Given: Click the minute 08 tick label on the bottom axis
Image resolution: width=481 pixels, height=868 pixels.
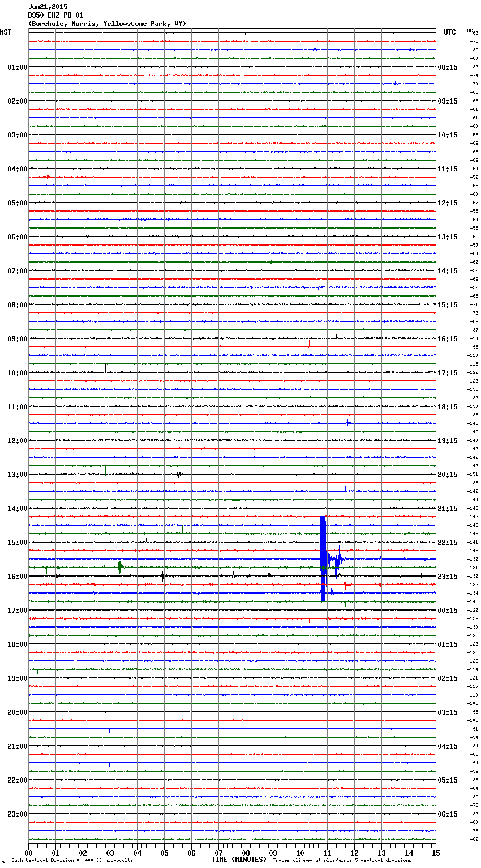Looking at the screenshot, I should coord(246,853).
